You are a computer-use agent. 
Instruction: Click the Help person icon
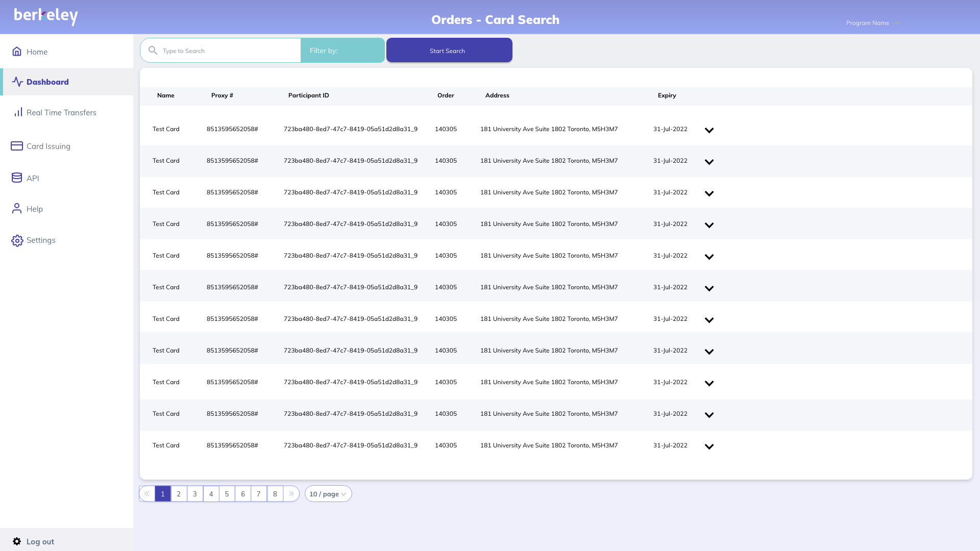[x=17, y=209]
